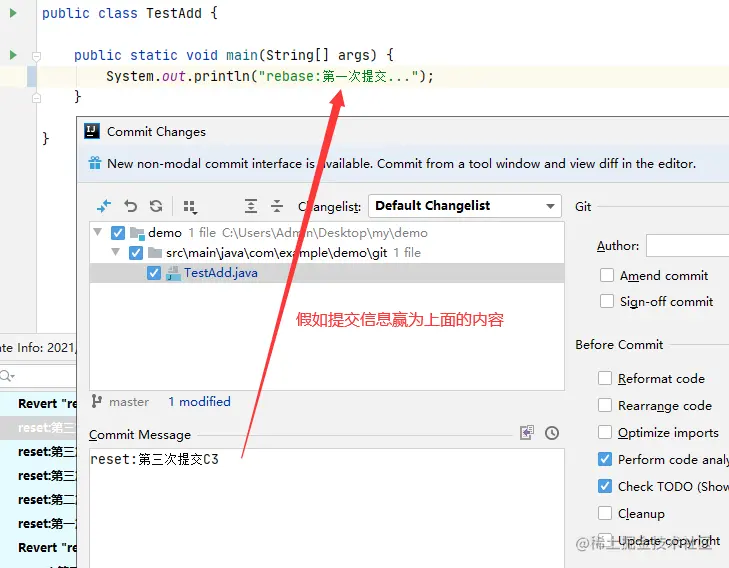Enable Reformat code checkbox
This screenshot has height=568, width=729.
(x=605, y=378)
